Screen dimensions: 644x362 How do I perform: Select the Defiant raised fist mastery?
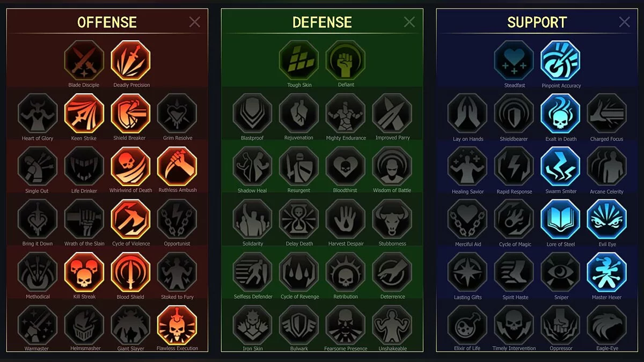pyautogui.click(x=346, y=60)
